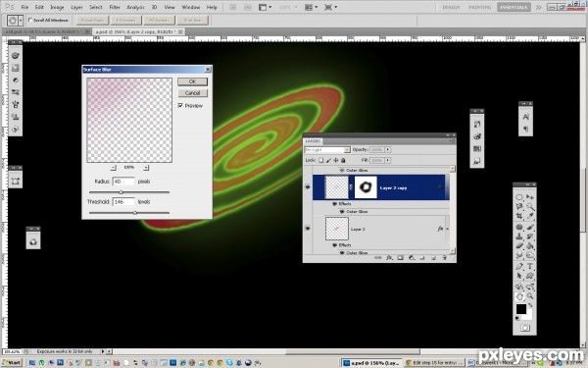The image size is (588, 368).
Task: Select the Clone Stamp tool
Action: coord(519,237)
